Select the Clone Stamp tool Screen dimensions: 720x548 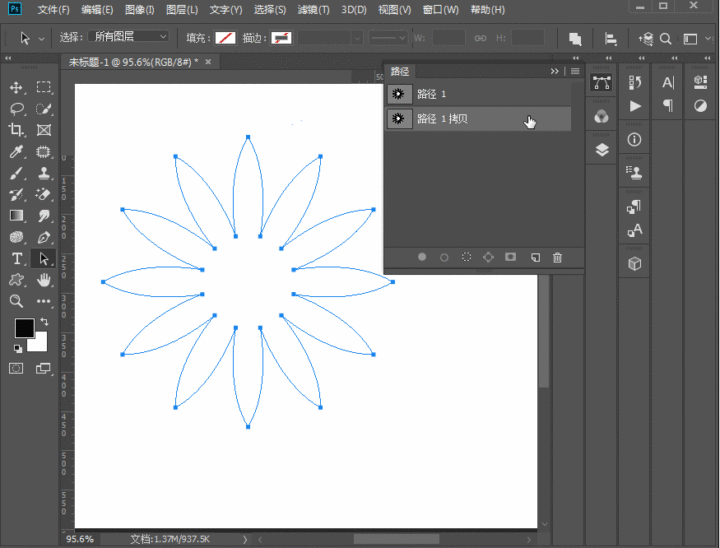click(x=44, y=173)
